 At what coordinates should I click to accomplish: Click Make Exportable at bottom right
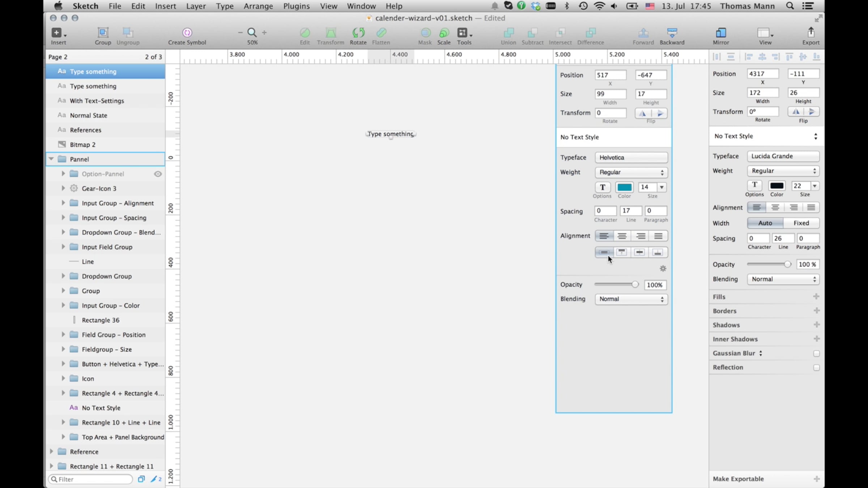tap(738, 479)
